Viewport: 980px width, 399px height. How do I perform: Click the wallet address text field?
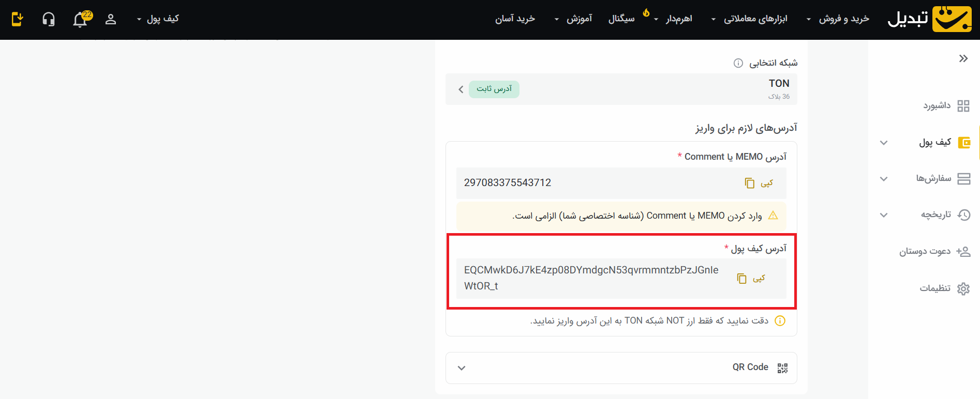(x=591, y=278)
